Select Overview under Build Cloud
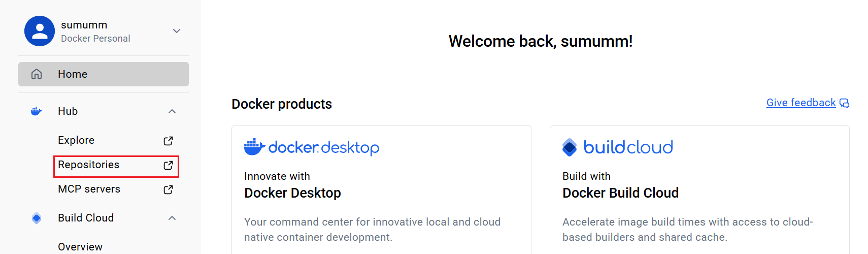 (x=80, y=247)
